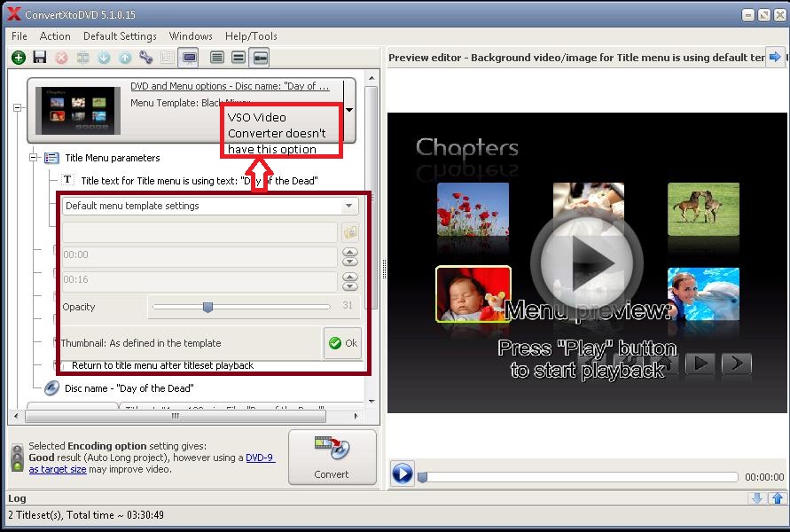Click the 00:16 end time field
This screenshot has height=532, width=790.
pyautogui.click(x=199, y=282)
